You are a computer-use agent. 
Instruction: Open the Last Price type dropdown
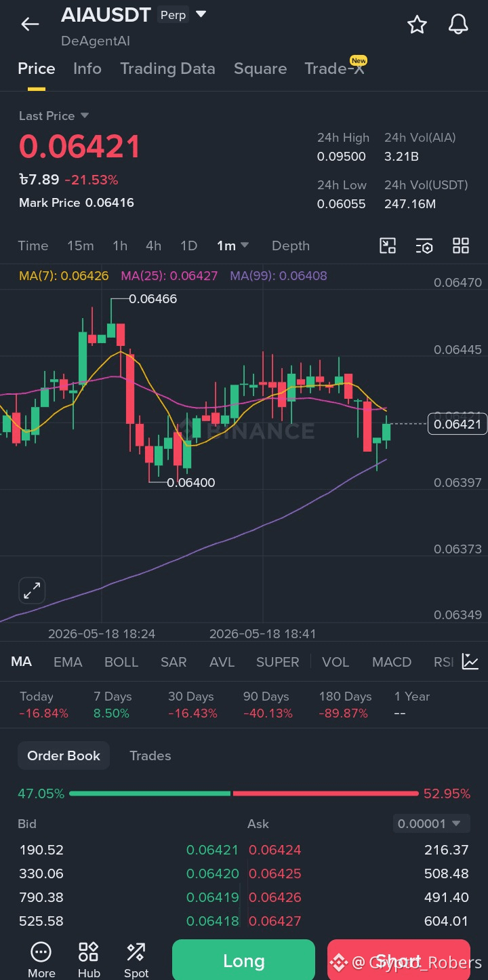point(54,116)
